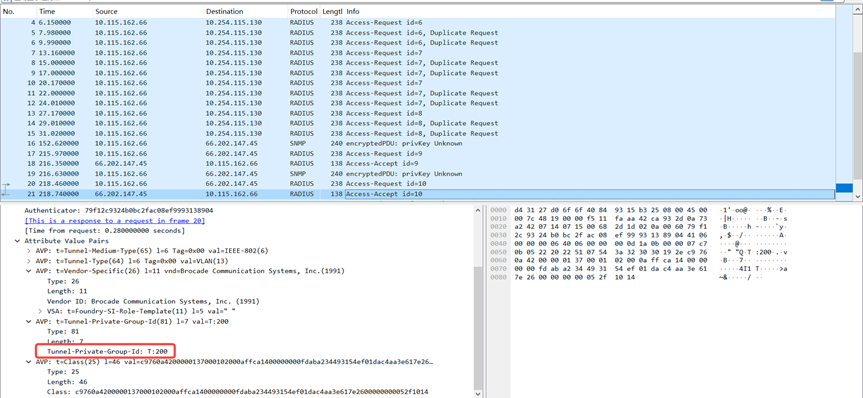Select the Length: 11 field

point(67,291)
